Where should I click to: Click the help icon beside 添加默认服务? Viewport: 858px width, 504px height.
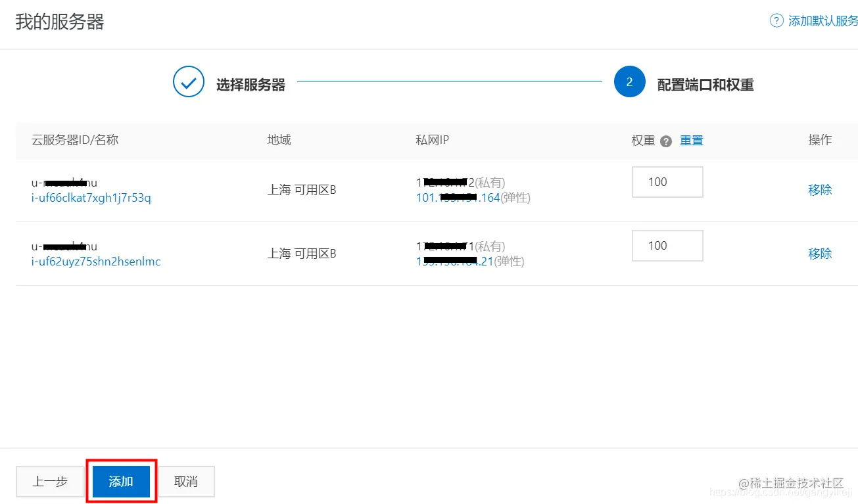point(776,20)
